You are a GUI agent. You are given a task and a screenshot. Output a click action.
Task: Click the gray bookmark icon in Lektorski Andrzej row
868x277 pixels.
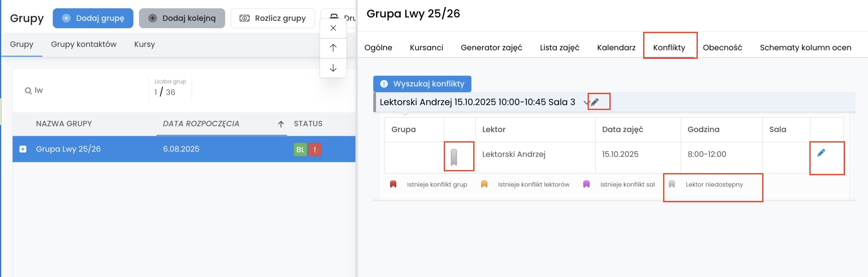tap(454, 157)
